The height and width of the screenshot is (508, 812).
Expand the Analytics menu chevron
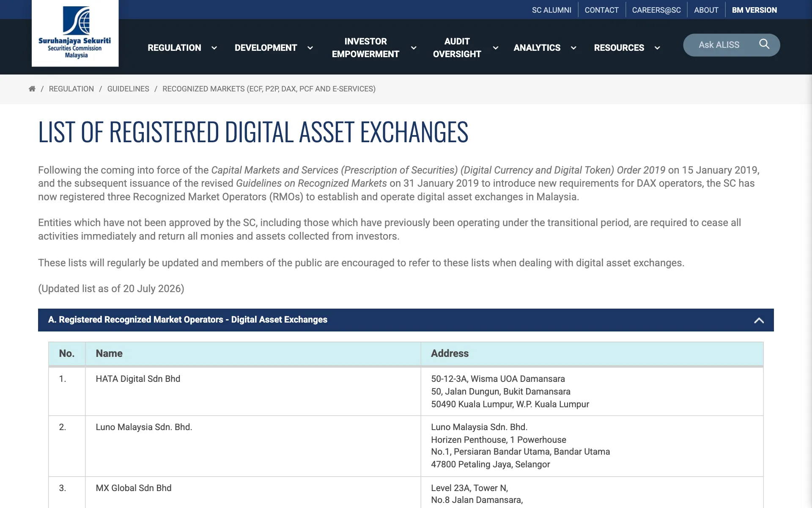tap(573, 48)
